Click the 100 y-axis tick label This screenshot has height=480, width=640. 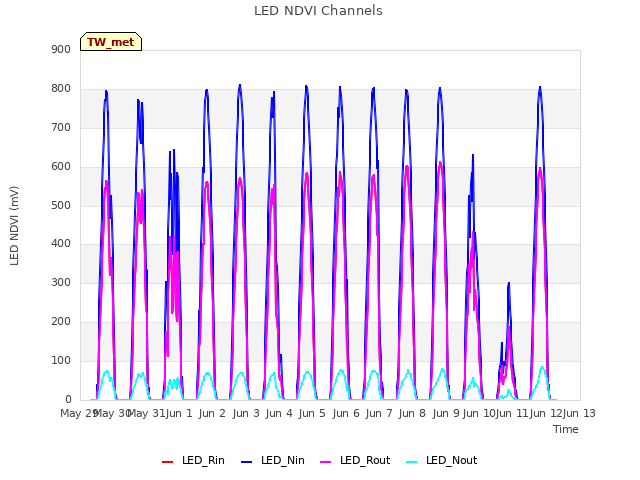[61, 360]
